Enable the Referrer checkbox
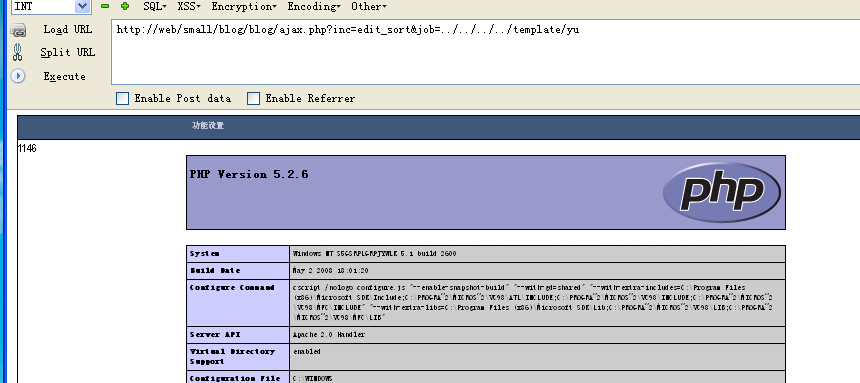The image size is (860, 383). [x=253, y=99]
